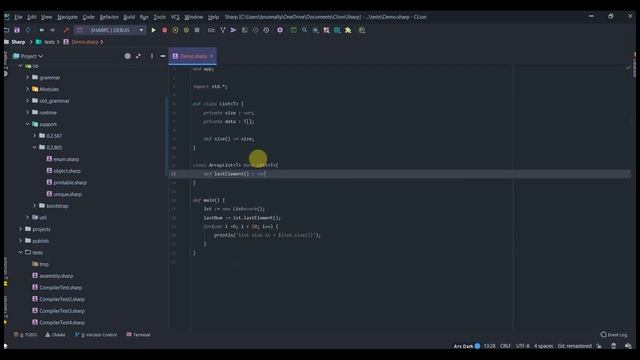The width and height of the screenshot is (640, 360).
Task: Click the Run with Coverage icon
Action: click(175, 30)
